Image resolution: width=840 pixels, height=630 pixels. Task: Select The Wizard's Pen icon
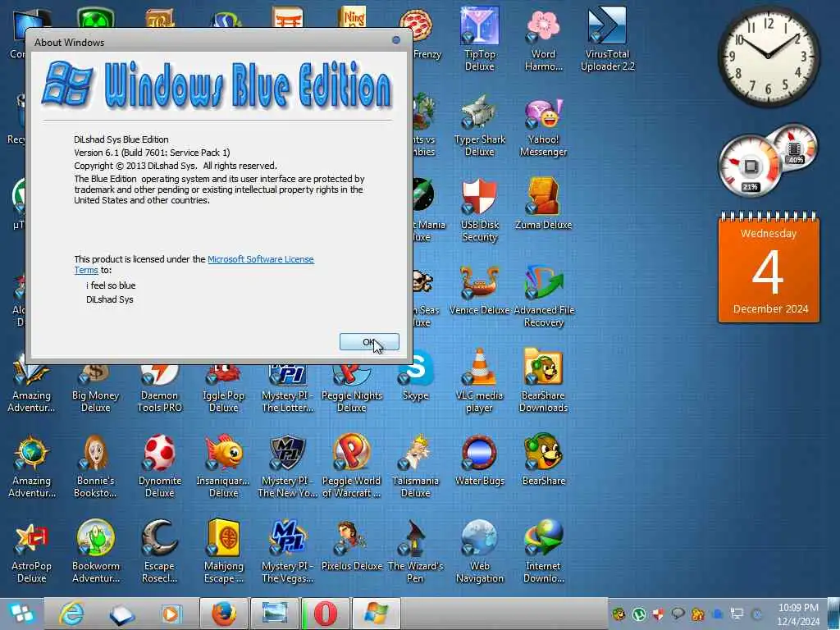[x=416, y=551]
